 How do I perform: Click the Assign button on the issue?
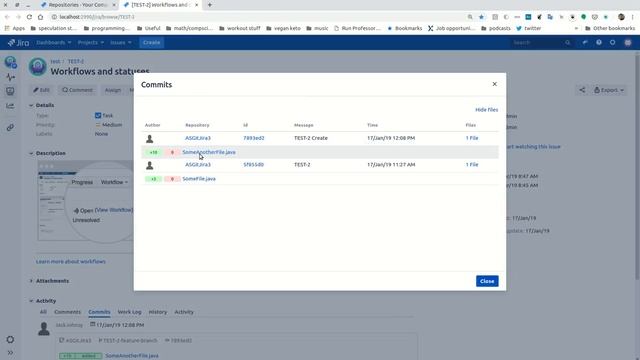coord(113,90)
